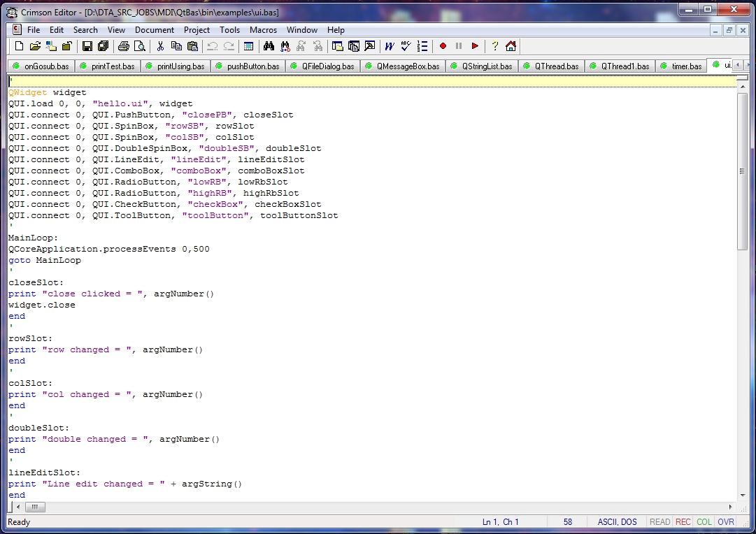Toggle line numbers from the toolbar
756x534 pixels.
[x=422, y=46]
